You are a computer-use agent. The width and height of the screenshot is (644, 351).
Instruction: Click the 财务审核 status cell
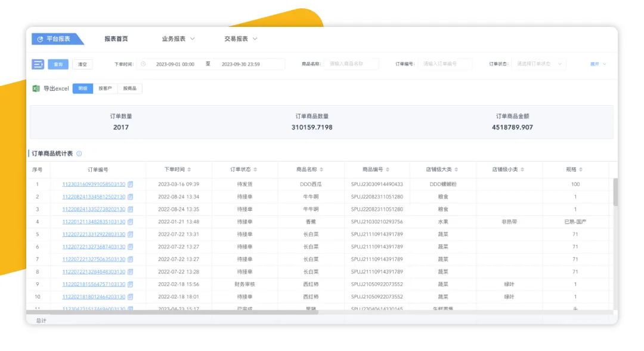pyautogui.click(x=245, y=284)
